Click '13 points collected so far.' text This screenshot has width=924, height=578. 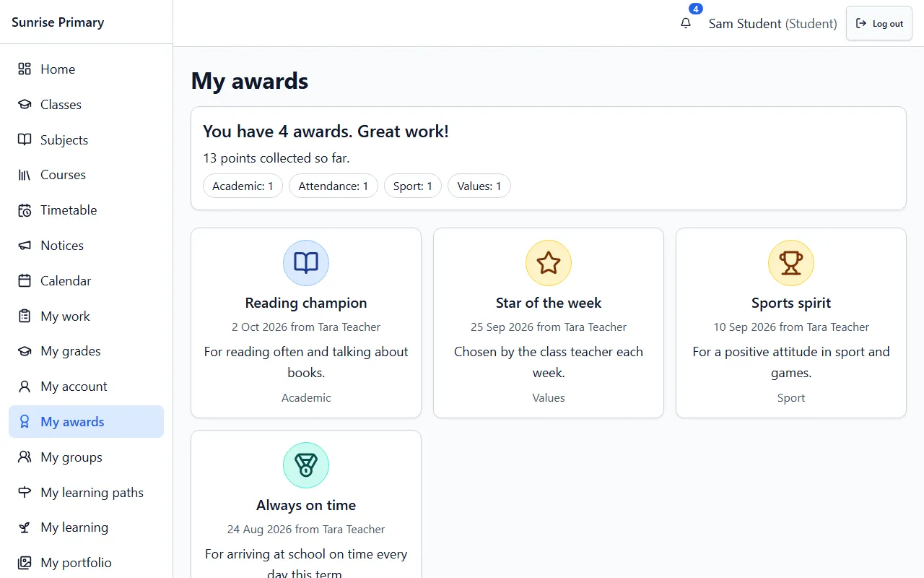click(276, 158)
